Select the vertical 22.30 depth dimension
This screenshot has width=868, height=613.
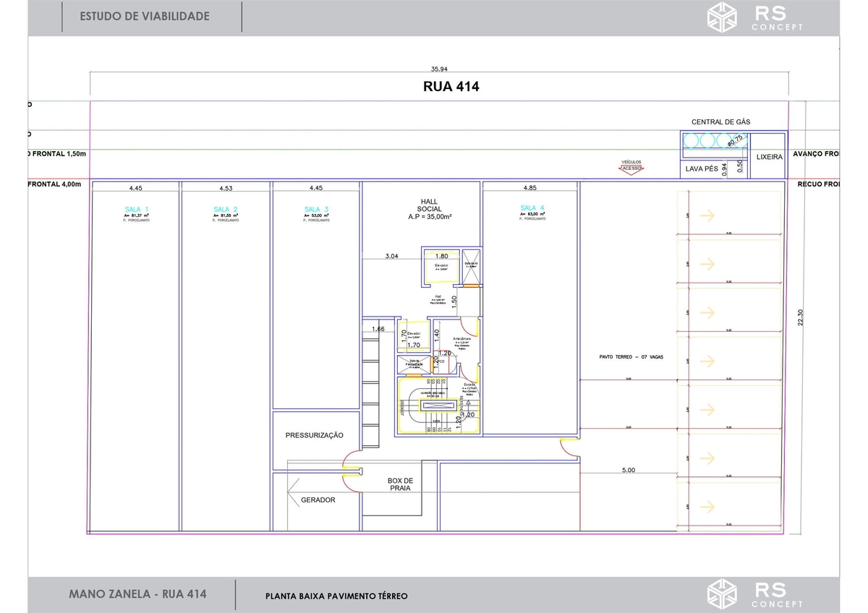pos(800,317)
